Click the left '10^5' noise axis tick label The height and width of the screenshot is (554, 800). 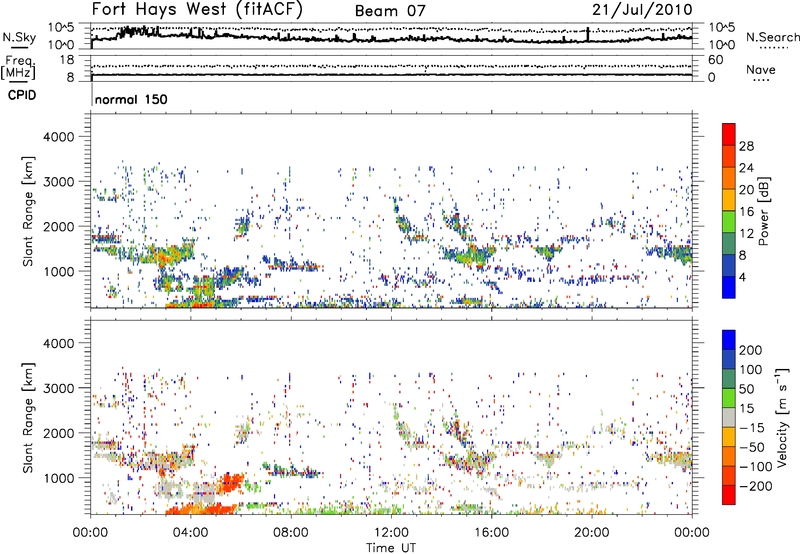(61, 27)
